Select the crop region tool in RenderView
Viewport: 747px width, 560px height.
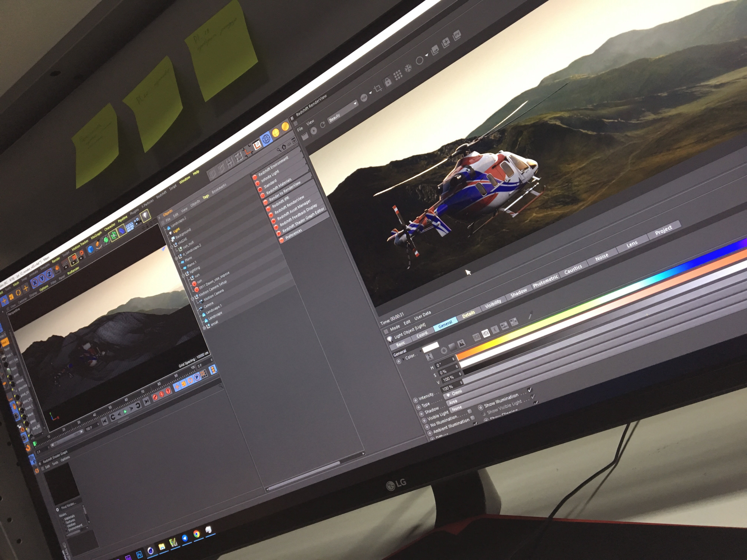tap(377, 88)
